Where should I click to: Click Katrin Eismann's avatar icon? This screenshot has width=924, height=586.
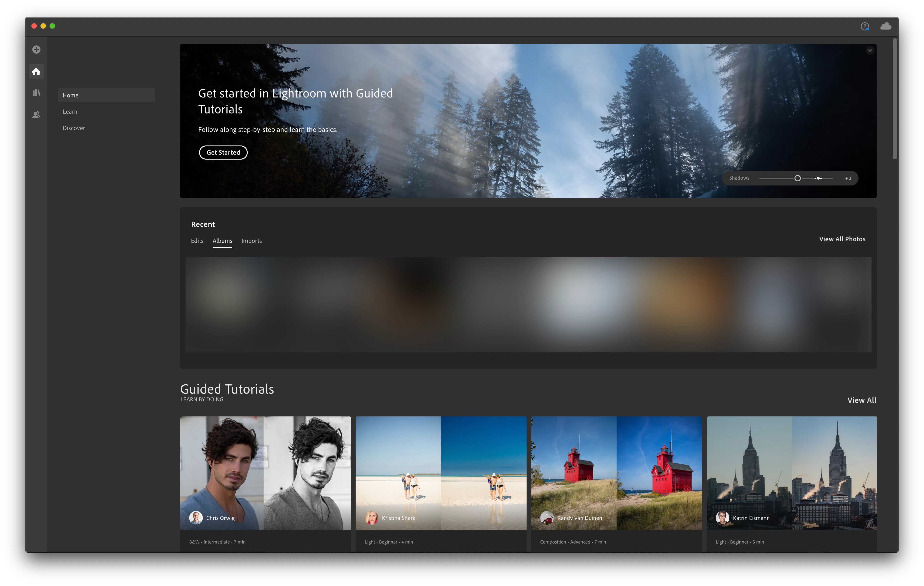tap(722, 518)
